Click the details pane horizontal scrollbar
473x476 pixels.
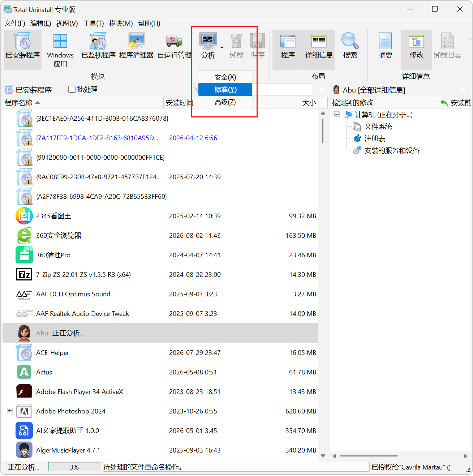point(369,456)
